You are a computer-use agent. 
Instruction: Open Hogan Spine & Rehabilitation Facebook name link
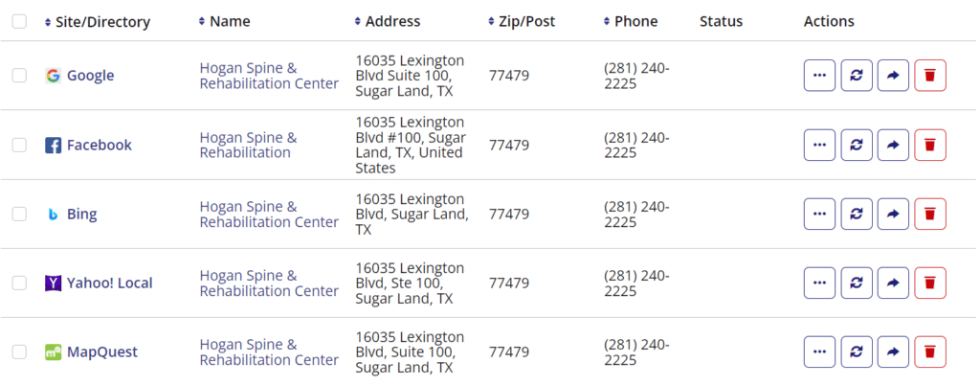(x=248, y=146)
